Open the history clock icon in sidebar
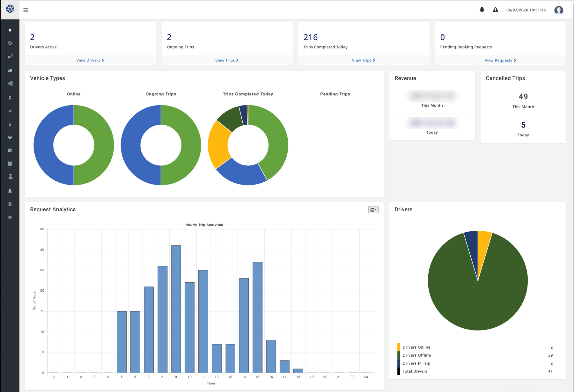The height and width of the screenshot is (392, 574). [10, 43]
